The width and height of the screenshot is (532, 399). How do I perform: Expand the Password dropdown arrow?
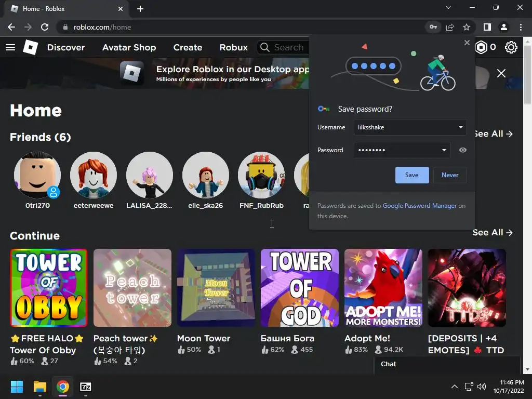tap(444, 150)
